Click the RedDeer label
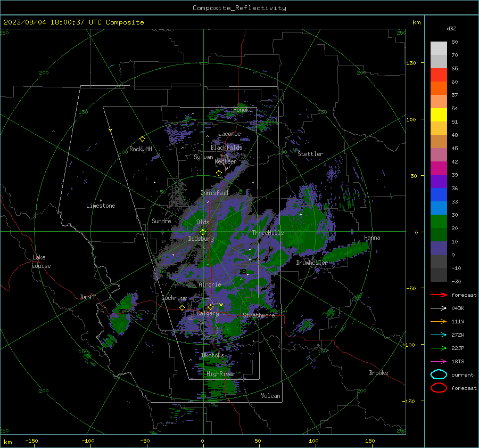479x448 pixels. [x=226, y=161]
